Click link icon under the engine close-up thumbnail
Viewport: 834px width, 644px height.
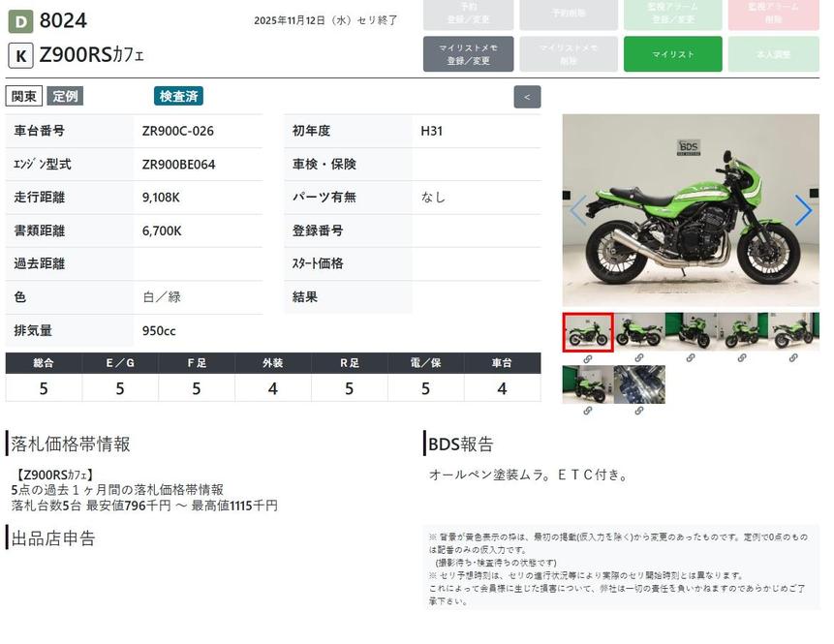point(639,411)
